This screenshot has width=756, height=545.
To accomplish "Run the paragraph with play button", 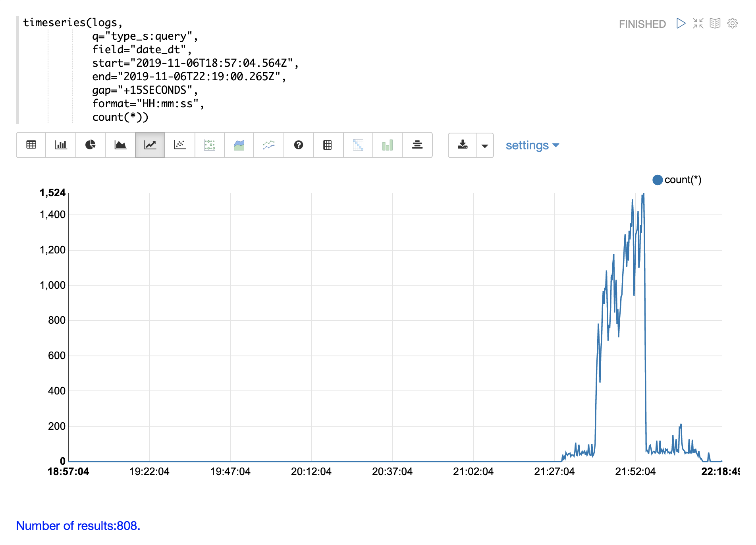I will pos(681,23).
